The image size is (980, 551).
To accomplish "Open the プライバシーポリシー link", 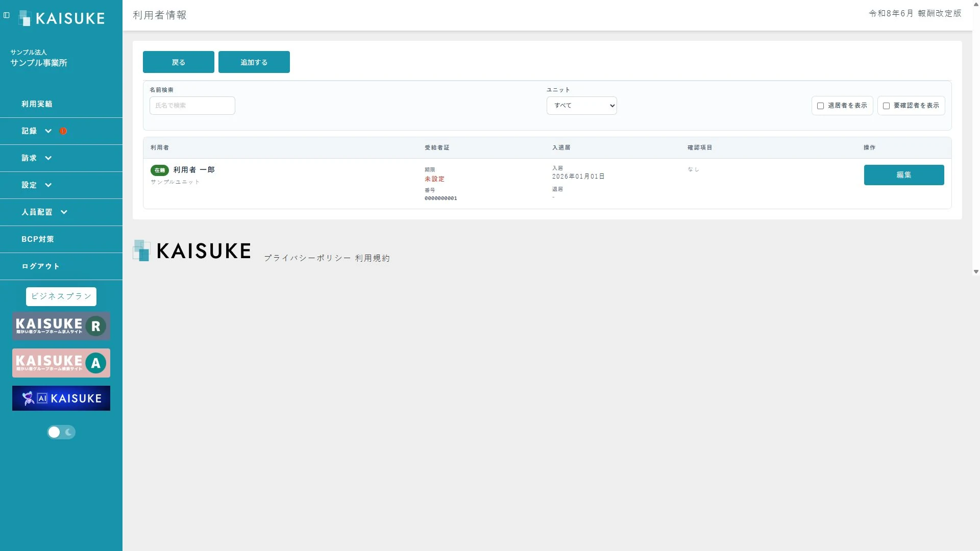I will [x=308, y=258].
